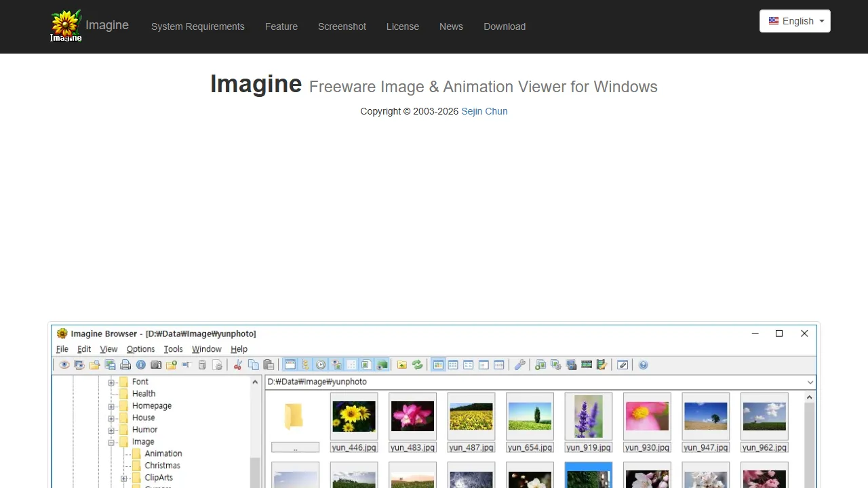
Task: Click the Copy toolbar icon
Action: (x=253, y=365)
